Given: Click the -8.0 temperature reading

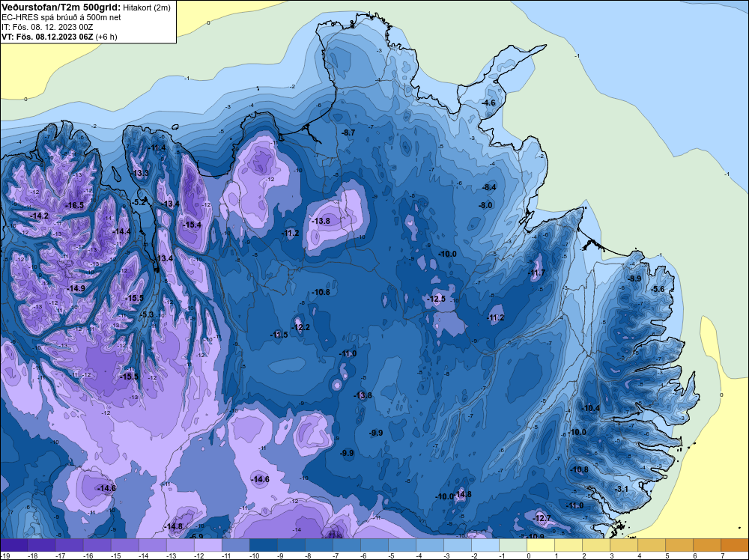Looking at the screenshot, I should (x=486, y=205).
